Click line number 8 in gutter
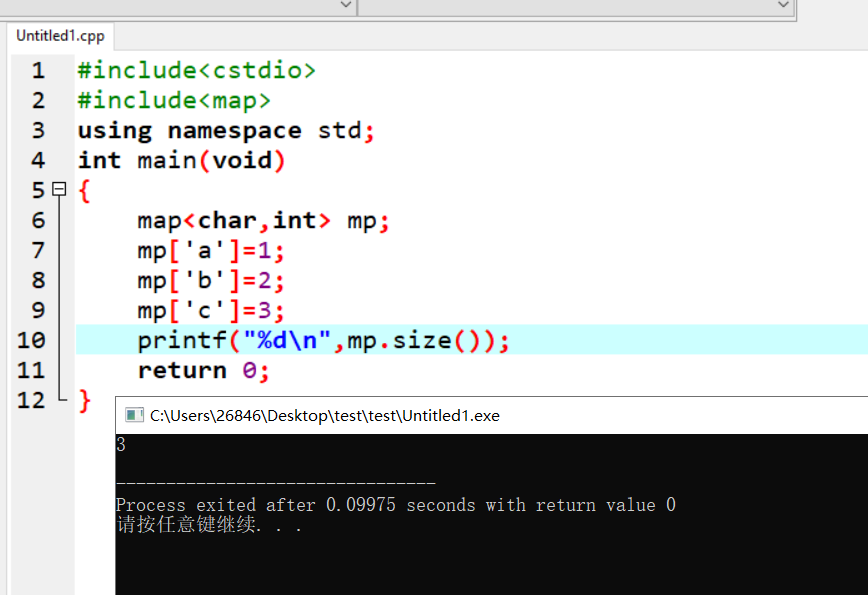 tap(38, 280)
